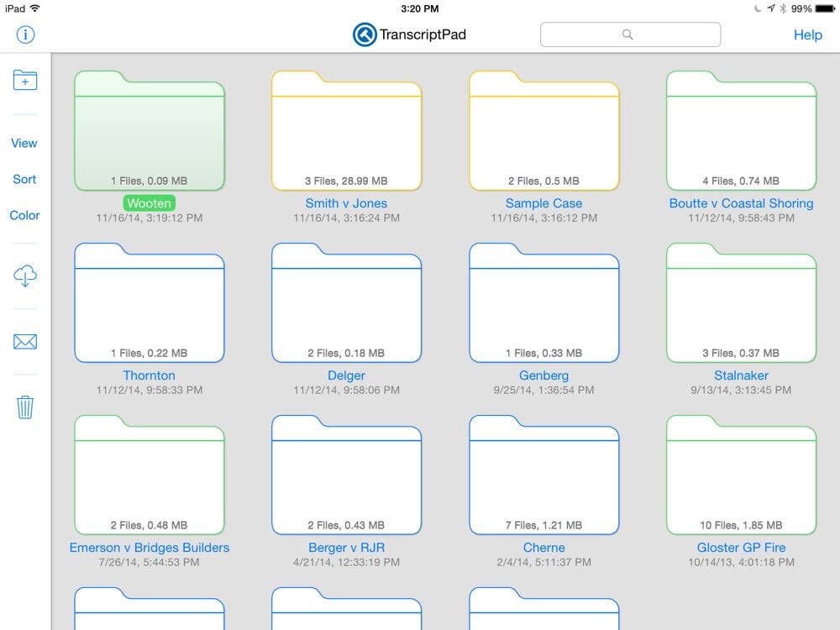
Task: Tap the trash can icon
Action: tap(25, 407)
